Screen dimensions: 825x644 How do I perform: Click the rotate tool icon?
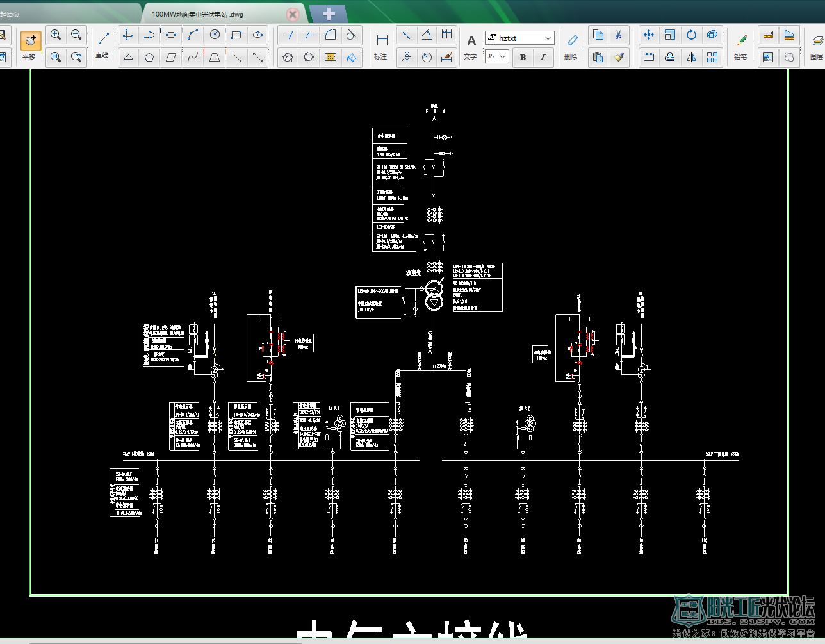pos(691,35)
